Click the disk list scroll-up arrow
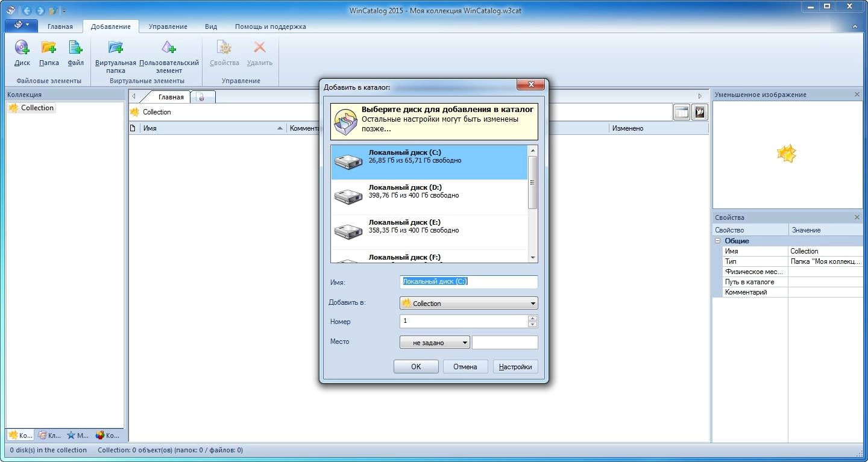This screenshot has height=462, width=868. click(x=533, y=150)
